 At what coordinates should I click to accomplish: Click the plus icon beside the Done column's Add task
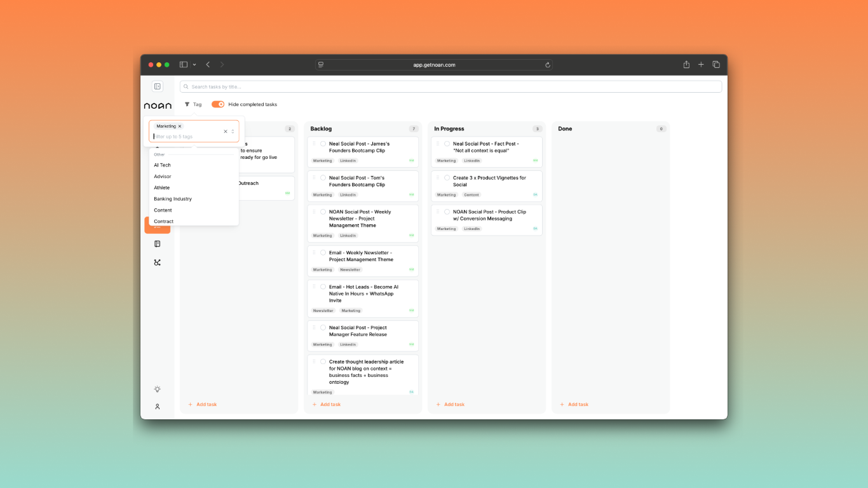[562, 404]
